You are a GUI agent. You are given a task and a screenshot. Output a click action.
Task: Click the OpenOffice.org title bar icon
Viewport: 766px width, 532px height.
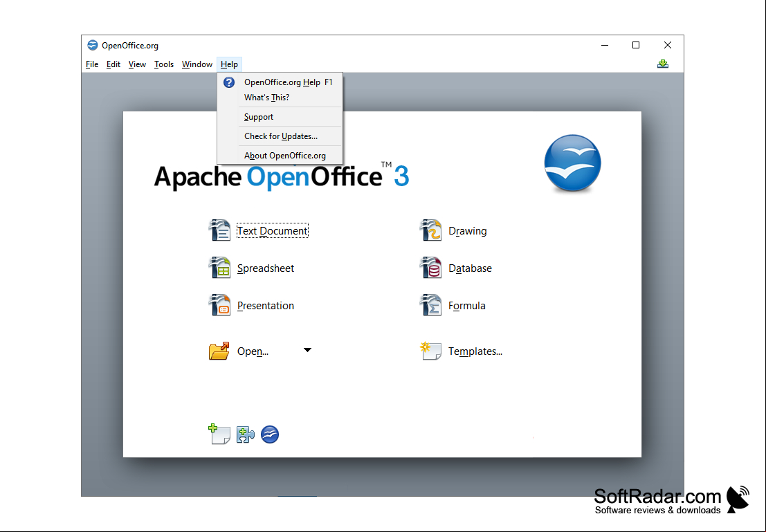(92, 46)
